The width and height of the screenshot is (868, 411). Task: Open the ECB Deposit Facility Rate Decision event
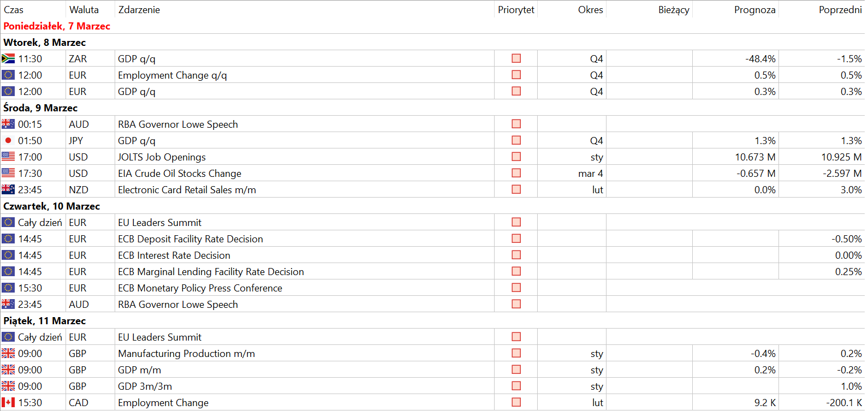(191, 239)
